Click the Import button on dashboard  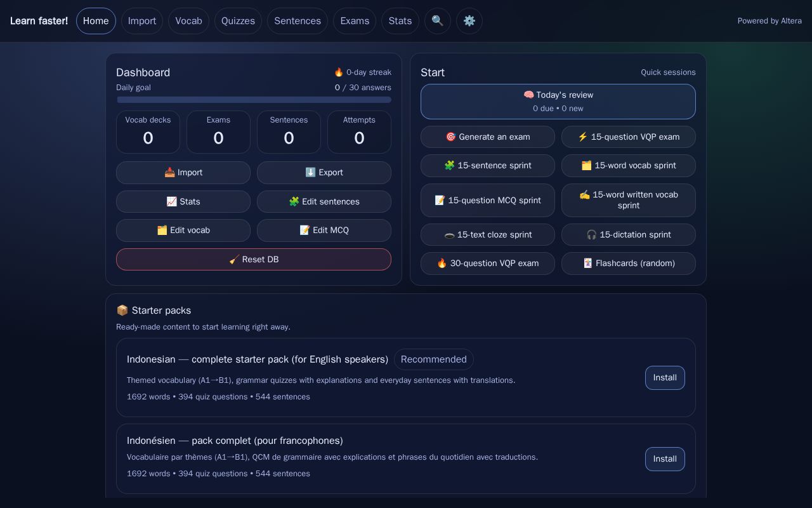pyautogui.click(x=183, y=173)
